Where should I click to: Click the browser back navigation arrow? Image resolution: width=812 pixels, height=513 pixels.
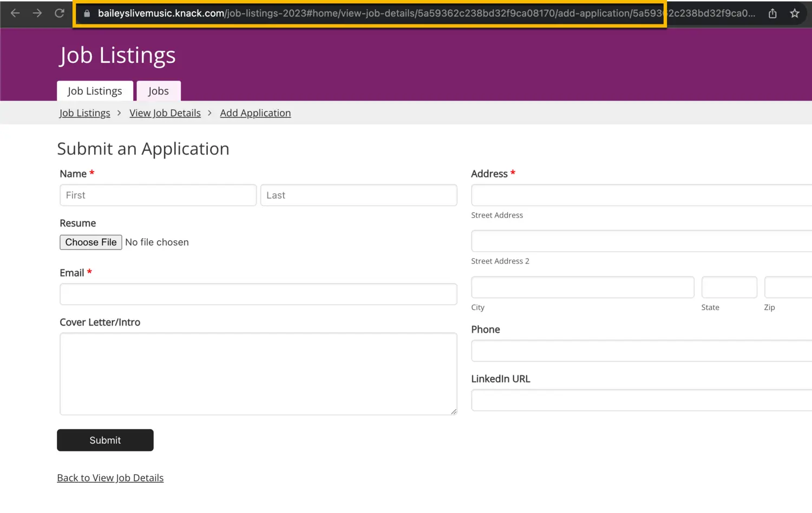click(15, 13)
